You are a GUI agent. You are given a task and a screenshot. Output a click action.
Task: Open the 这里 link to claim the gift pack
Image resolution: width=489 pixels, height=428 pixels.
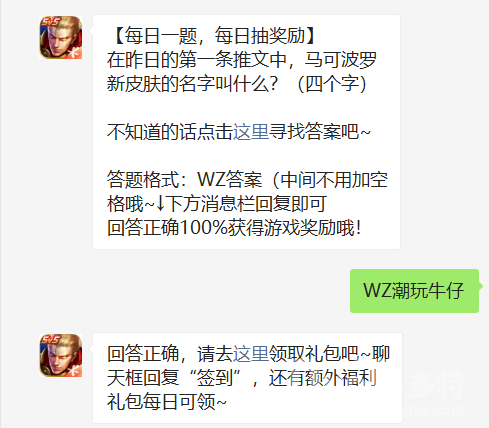click(251, 354)
